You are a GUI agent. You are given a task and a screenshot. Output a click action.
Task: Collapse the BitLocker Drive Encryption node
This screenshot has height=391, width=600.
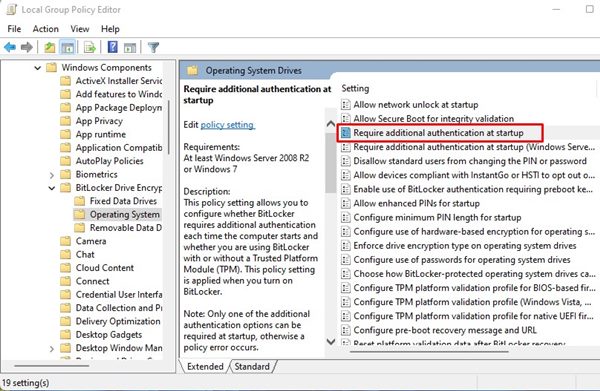coord(52,188)
